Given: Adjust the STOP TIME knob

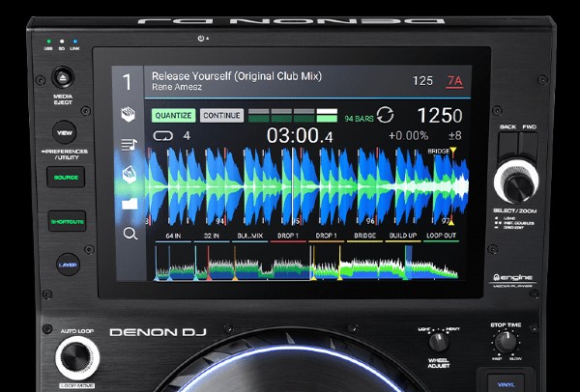Looking at the screenshot, I should coord(506,342).
